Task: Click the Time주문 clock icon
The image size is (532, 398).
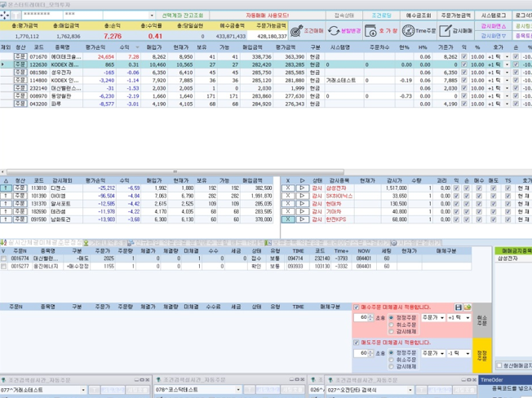Action: point(408,31)
